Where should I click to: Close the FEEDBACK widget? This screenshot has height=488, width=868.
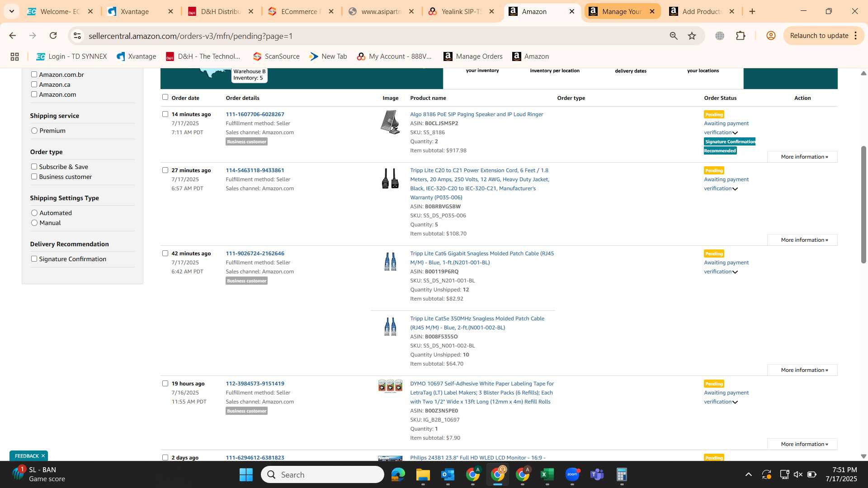43,456
